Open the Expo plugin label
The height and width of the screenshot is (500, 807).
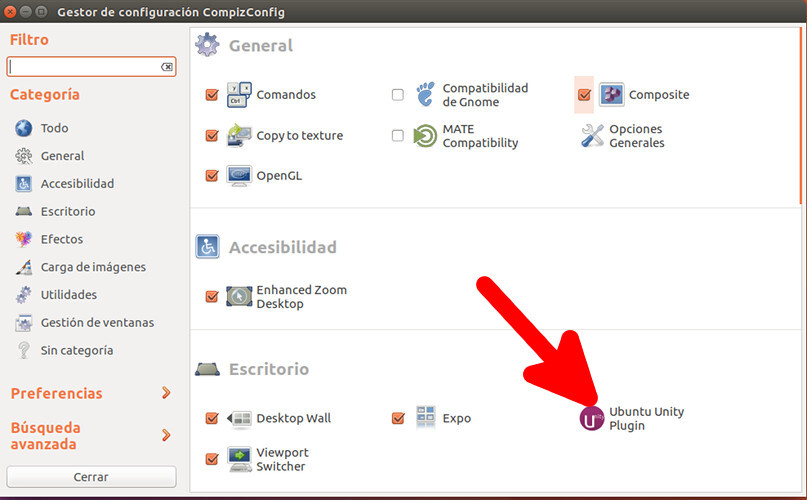tap(457, 419)
